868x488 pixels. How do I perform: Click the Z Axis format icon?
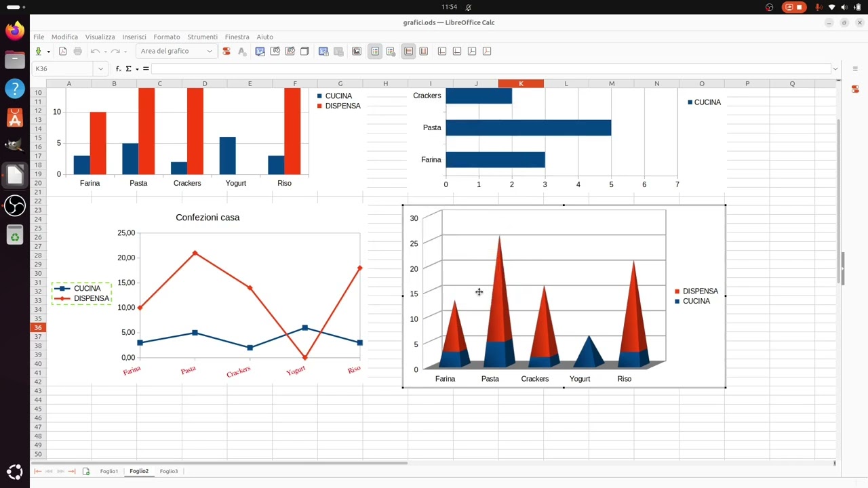pos(472,51)
